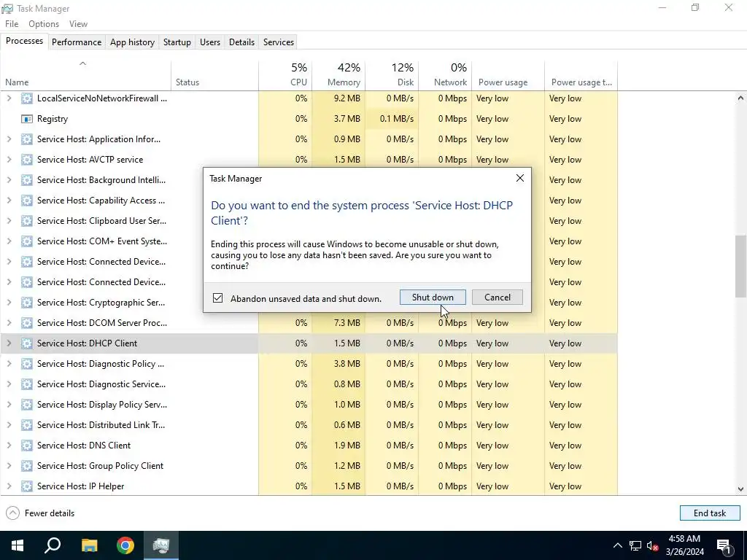Click the Service Host: Display Policy Serv... gear icon
The width and height of the screenshot is (747, 560).
[27, 405]
